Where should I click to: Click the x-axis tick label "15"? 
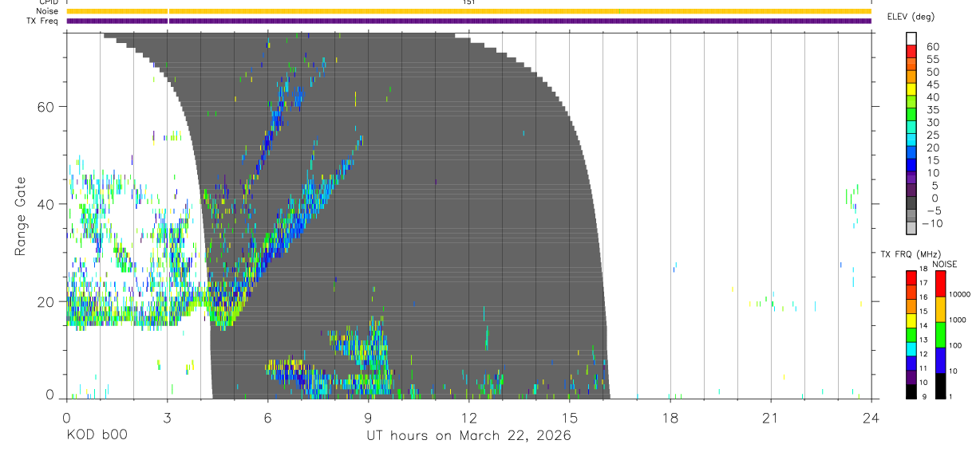click(569, 418)
